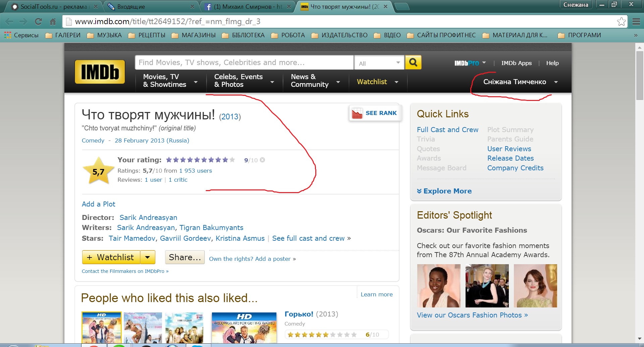Screen dimensions: 644x347
Task: Click the Share... button
Action: pyautogui.click(x=185, y=257)
